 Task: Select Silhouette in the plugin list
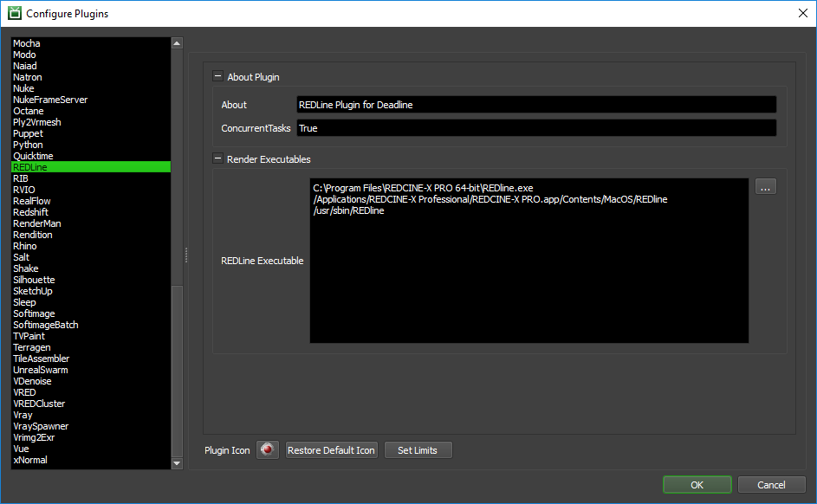click(91, 280)
